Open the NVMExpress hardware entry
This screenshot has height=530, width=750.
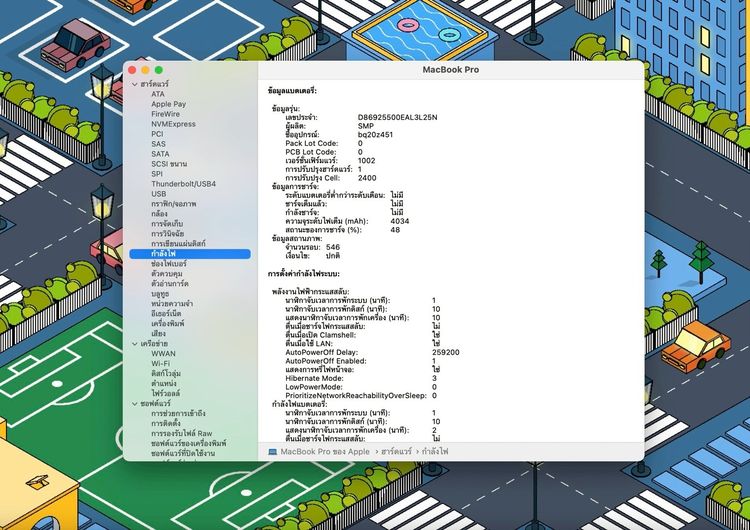click(x=173, y=124)
